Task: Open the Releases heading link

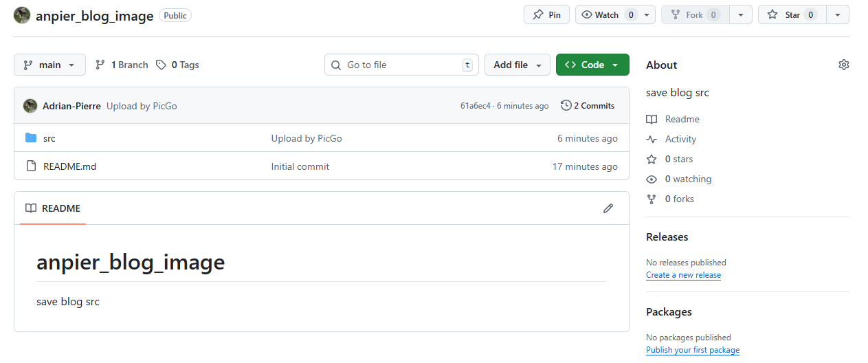Action: (x=667, y=236)
